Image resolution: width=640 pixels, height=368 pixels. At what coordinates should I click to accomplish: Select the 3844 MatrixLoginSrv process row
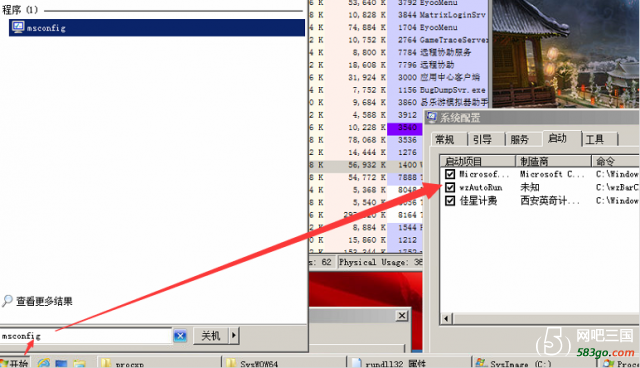[x=398, y=15]
